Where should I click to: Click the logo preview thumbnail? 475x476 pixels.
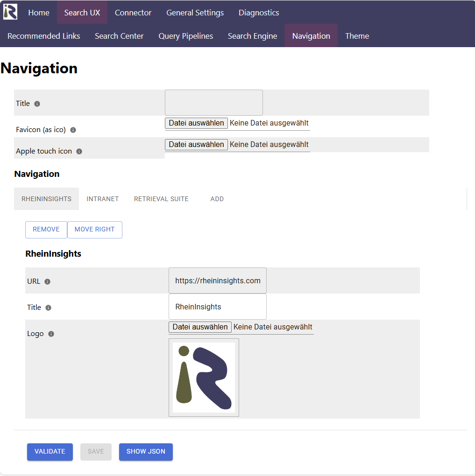tap(204, 378)
